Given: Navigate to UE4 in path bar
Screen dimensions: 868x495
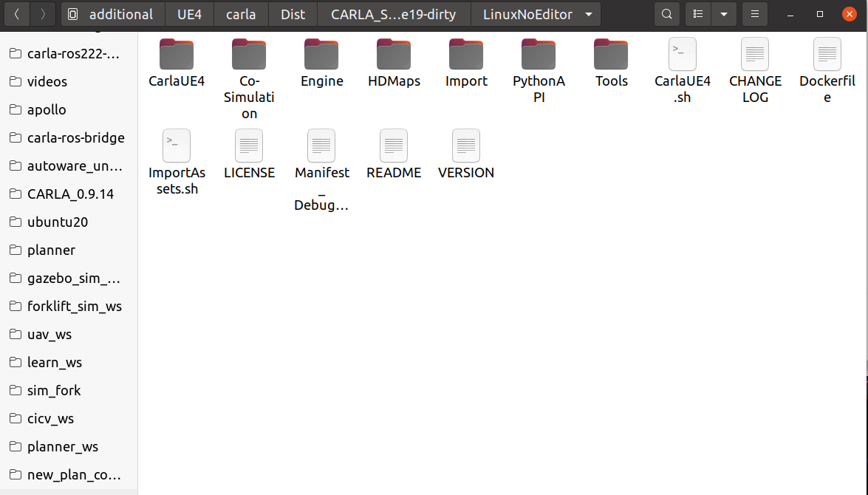Looking at the screenshot, I should coord(189,14).
